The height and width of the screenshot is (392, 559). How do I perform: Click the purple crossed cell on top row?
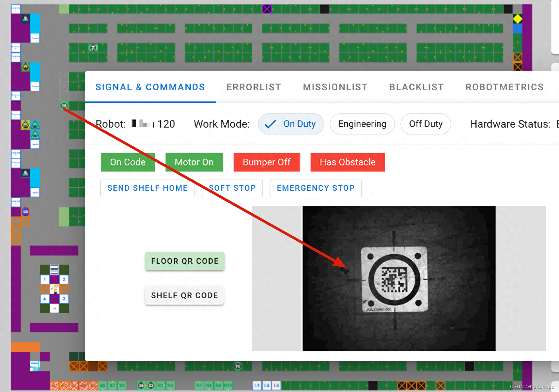(267, 9)
